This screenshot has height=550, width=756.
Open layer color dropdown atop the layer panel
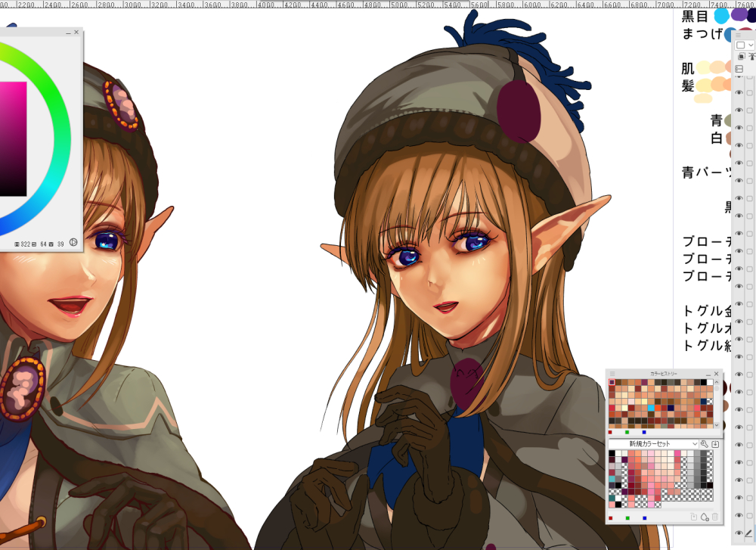click(745, 45)
